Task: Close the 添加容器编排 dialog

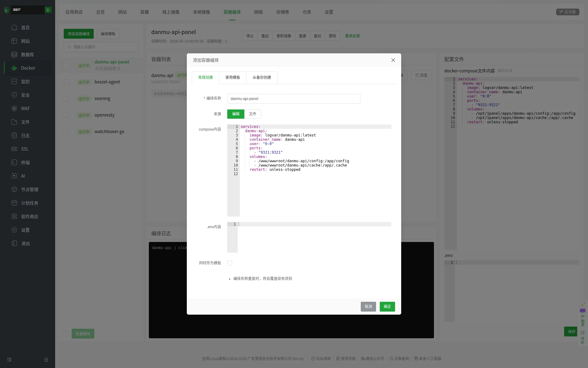Action: tap(393, 60)
